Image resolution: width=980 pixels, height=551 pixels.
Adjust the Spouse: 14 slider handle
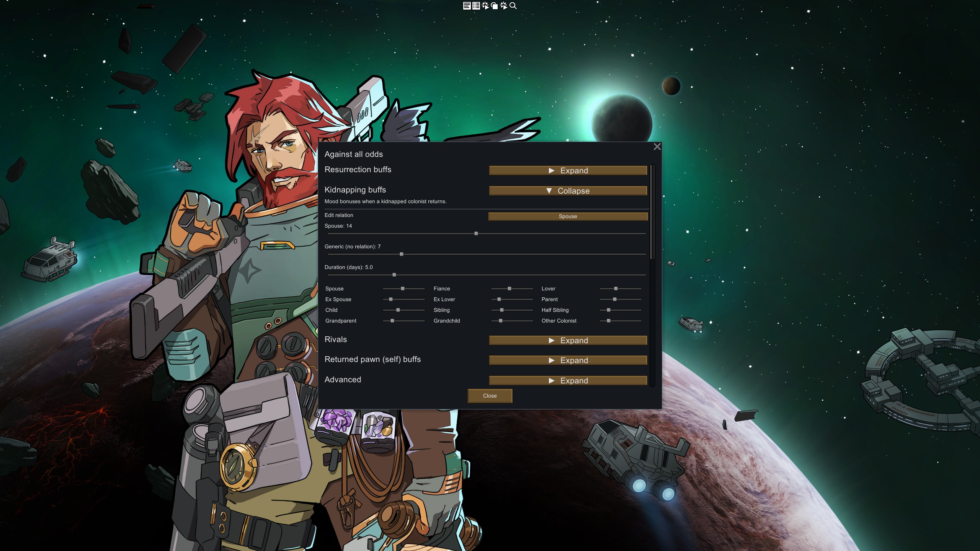coord(476,233)
